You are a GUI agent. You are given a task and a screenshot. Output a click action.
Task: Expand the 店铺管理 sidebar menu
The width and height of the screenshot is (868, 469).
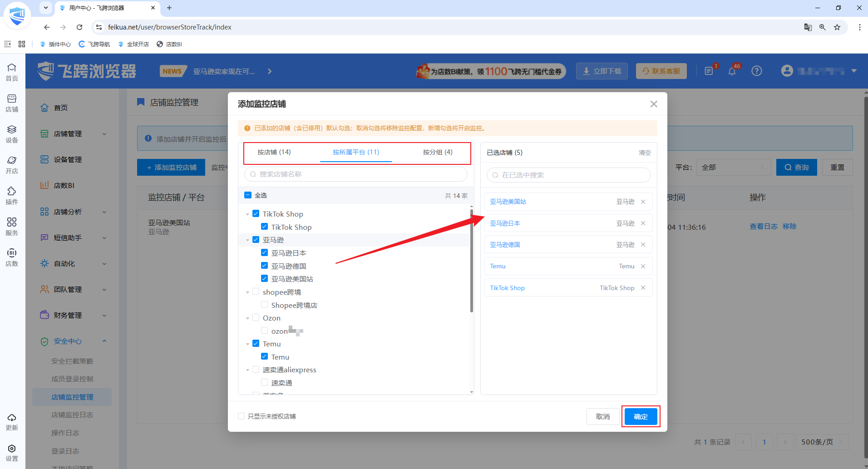[x=73, y=134]
